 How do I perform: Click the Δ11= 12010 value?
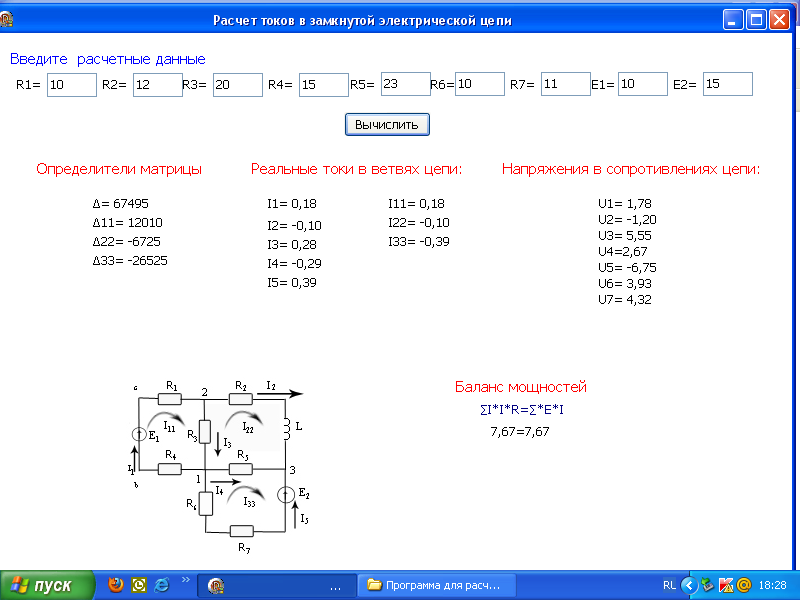128,222
